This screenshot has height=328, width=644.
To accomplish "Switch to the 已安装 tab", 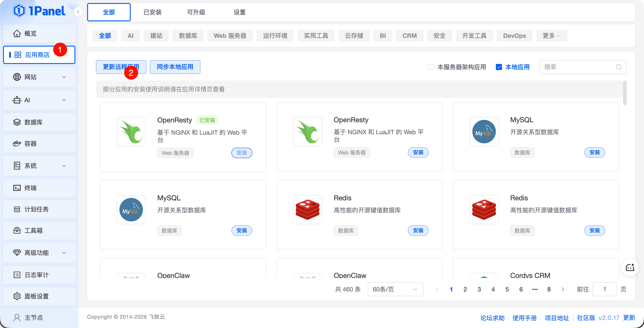I will 152,12.
